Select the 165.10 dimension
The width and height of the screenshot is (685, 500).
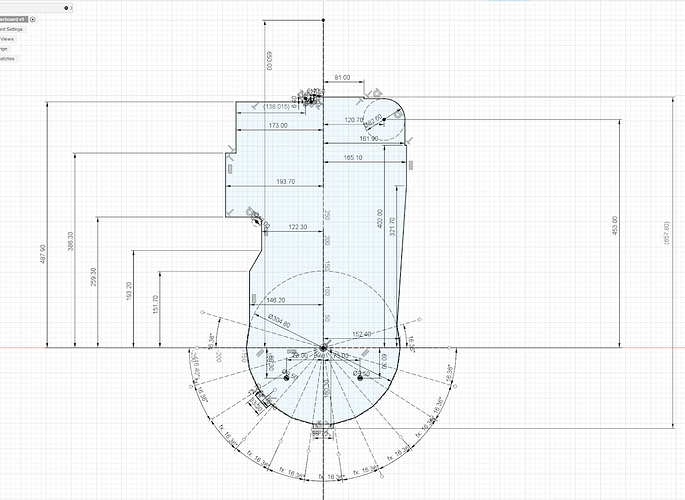tap(353, 157)
